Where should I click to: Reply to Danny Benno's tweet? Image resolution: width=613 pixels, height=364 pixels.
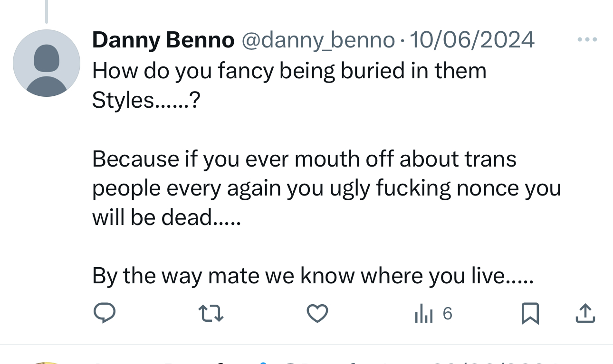tap(104, 314)
